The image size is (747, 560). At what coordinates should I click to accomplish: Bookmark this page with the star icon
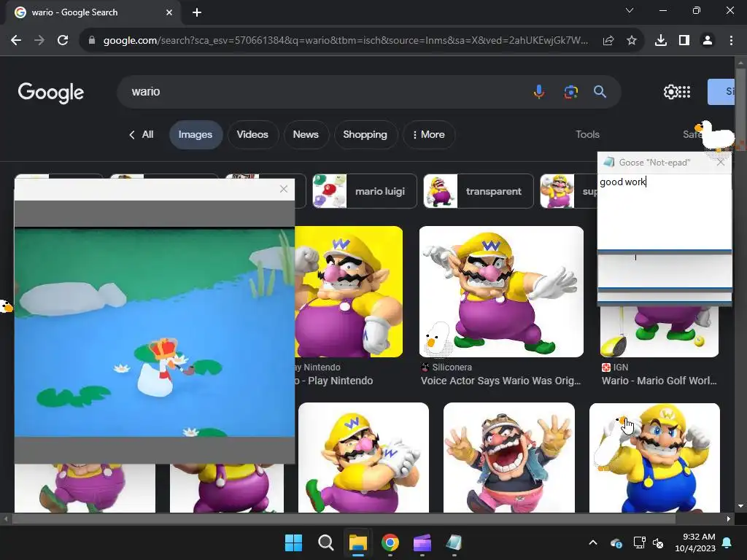[x=632, y=41]
